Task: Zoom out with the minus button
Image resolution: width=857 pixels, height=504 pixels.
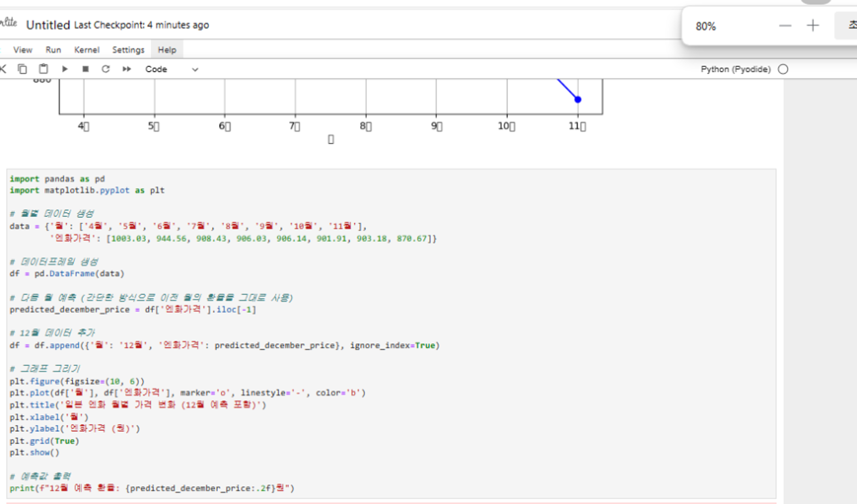Action: point(785,26)
